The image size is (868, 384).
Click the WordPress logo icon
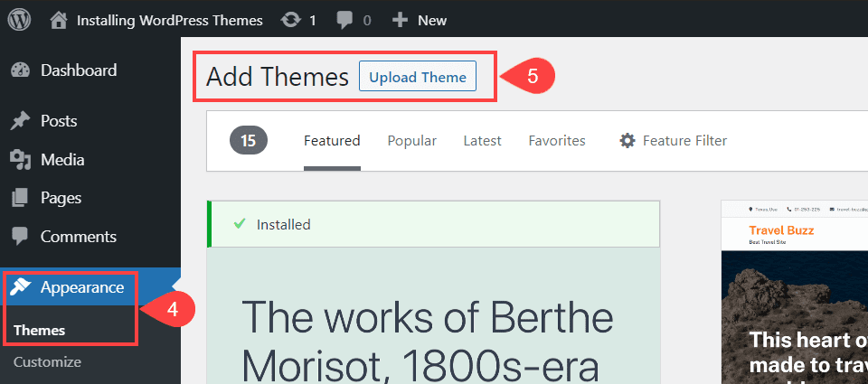click(19, 20)
